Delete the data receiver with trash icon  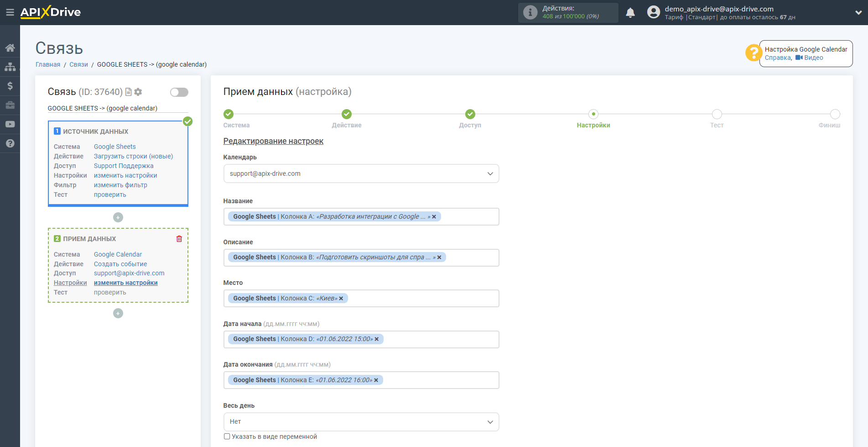pos(179,239)
